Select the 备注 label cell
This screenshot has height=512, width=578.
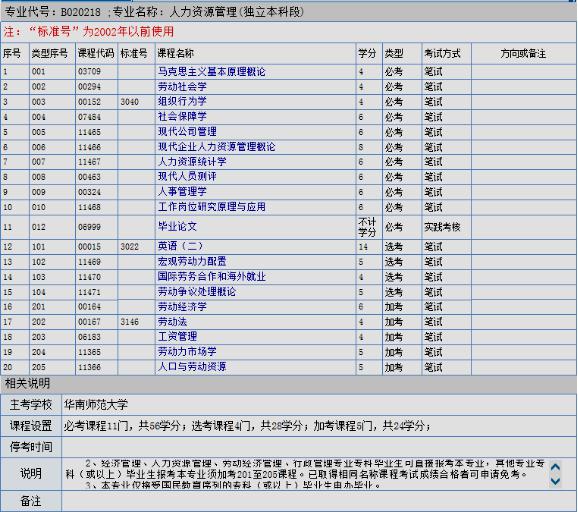coord(31,501)
